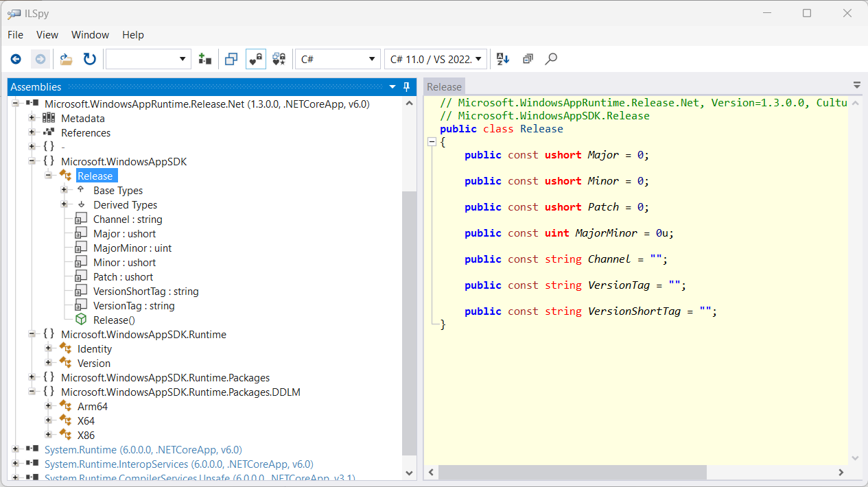Image resolution: width=868 pixels, height=487 pixels.
Task: Reload assemblies with the refresh icon
Action: (x=90, y=59)
